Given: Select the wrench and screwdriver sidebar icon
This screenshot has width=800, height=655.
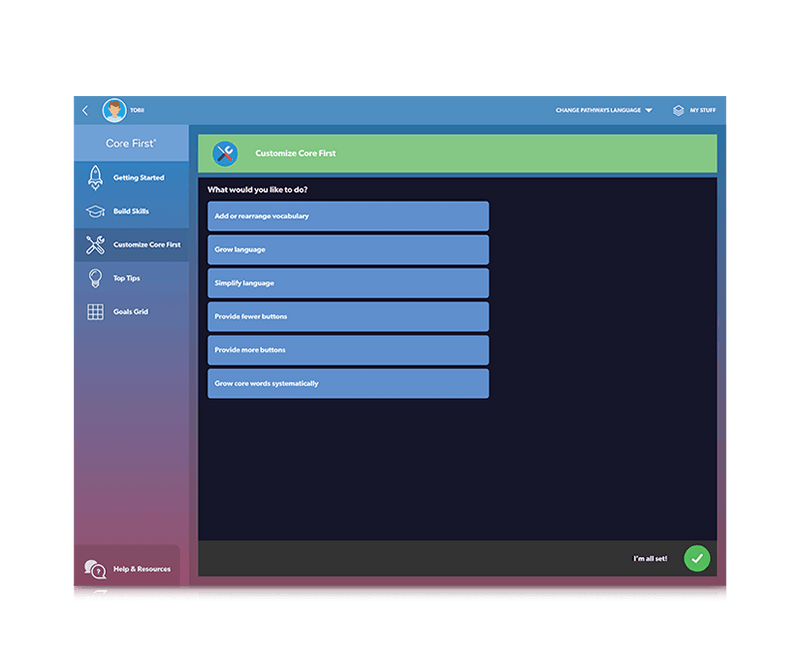Looking at the screenshot, I should tap(95, 245).
